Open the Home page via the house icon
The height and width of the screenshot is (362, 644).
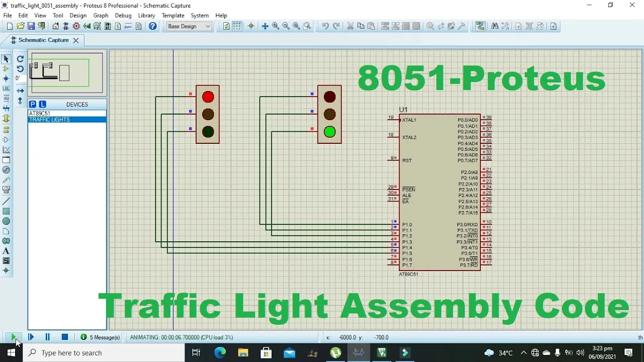(56, 26)
